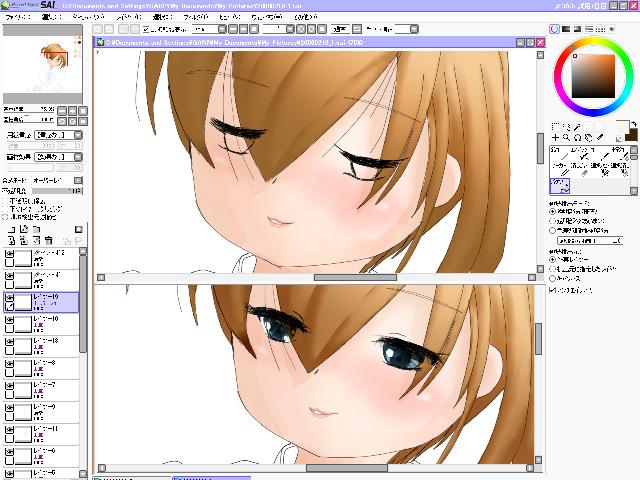Select canvas target radio option
This screenshot has width=640, height=480.
pos(552,278)
